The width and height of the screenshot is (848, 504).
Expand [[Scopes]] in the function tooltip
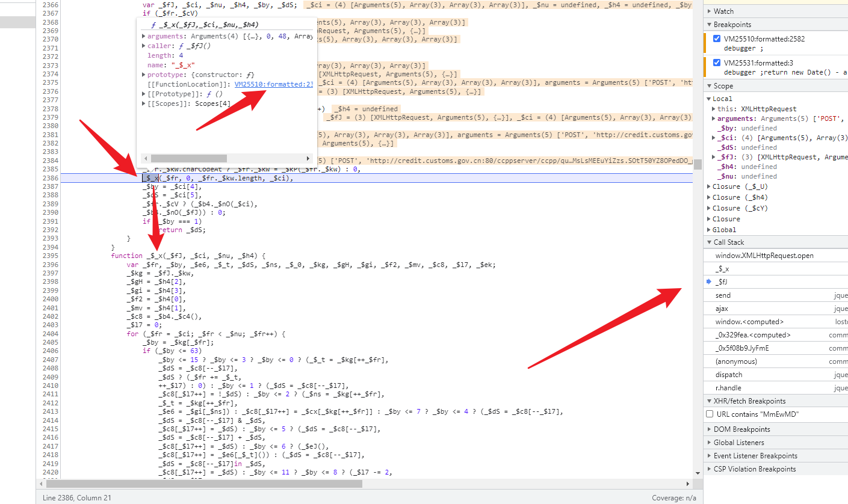tap(144, 103)
